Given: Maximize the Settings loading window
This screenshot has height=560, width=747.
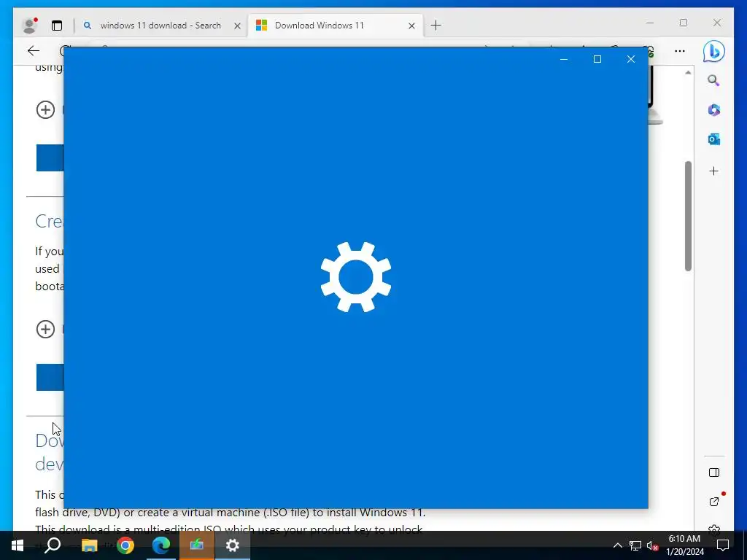Looking at the screenshot, I should [597, 59].
